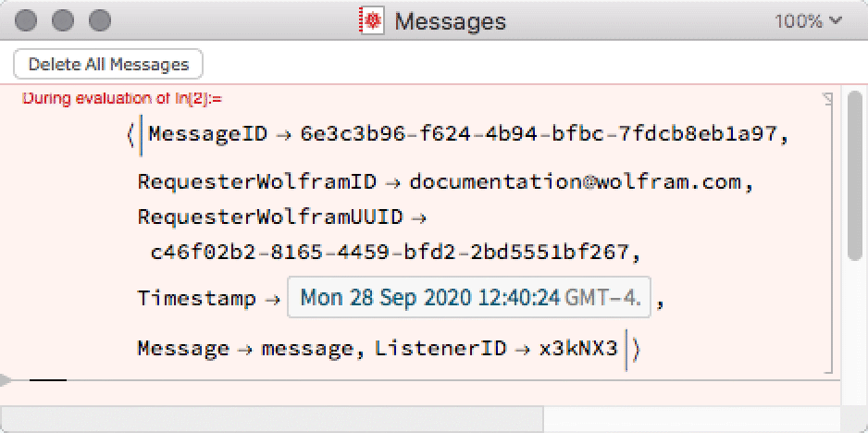Maximize the Messages window
The image size is (868, 433).
coord(98,20)
